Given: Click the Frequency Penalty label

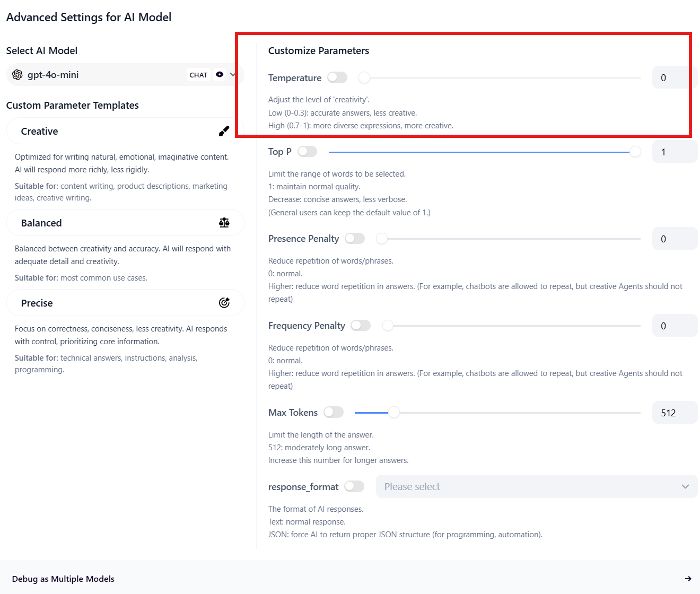Looking at the screenshot, I should tap(307, 326).
